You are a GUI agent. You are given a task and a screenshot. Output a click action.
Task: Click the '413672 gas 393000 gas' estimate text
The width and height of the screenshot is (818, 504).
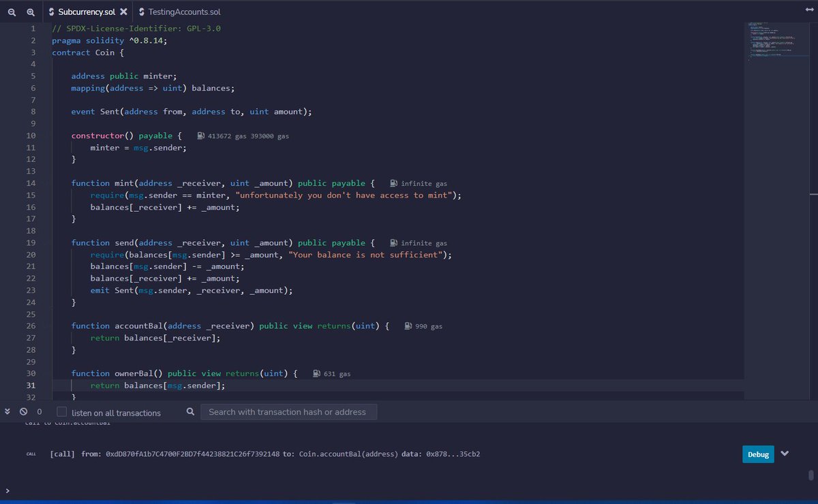(x=248, y=136)
